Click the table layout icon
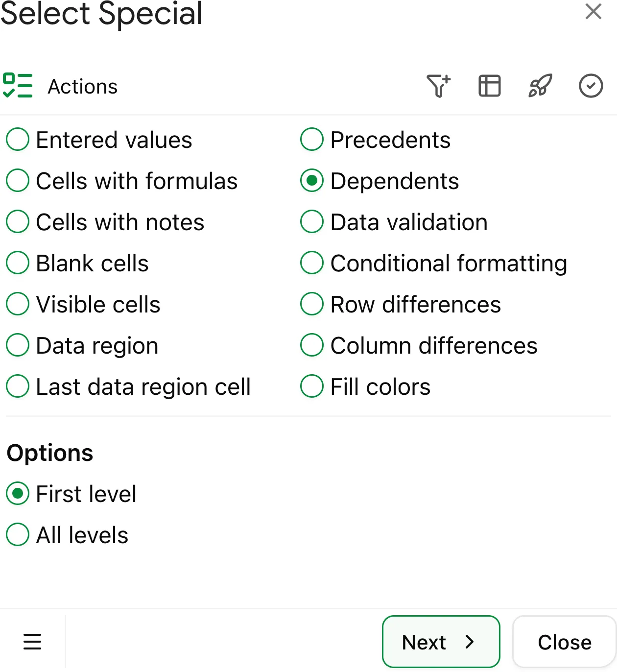The height and width of the screenshot is (672, 617). click(489, 86)
